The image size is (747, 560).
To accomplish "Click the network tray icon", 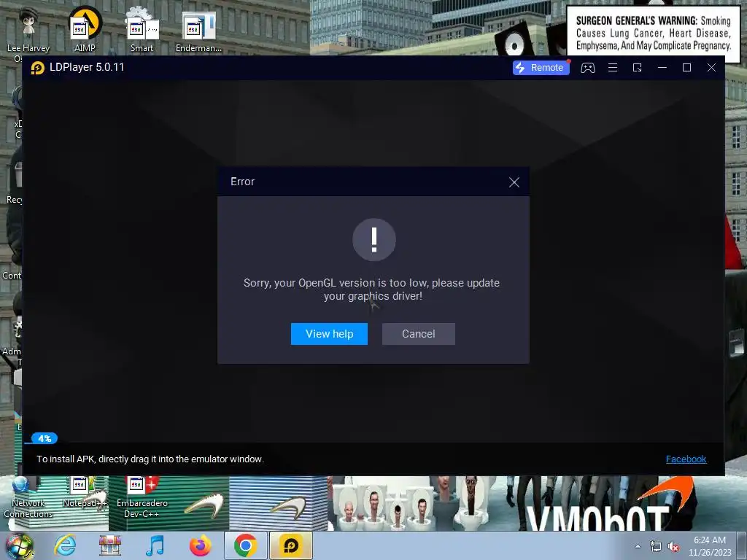I will coord(656,547).
